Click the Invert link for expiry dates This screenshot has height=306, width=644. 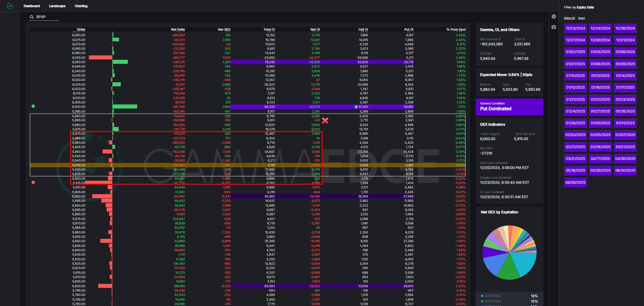[581, 18]
